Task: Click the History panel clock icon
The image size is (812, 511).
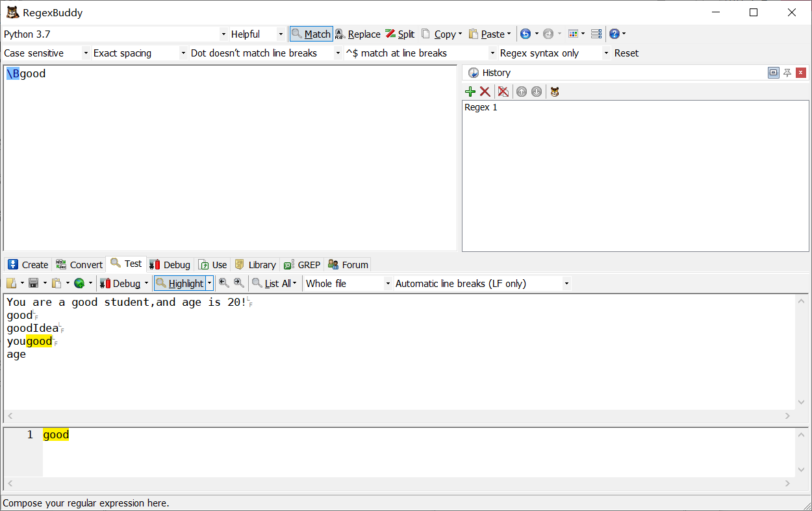Action: point(473,73)
